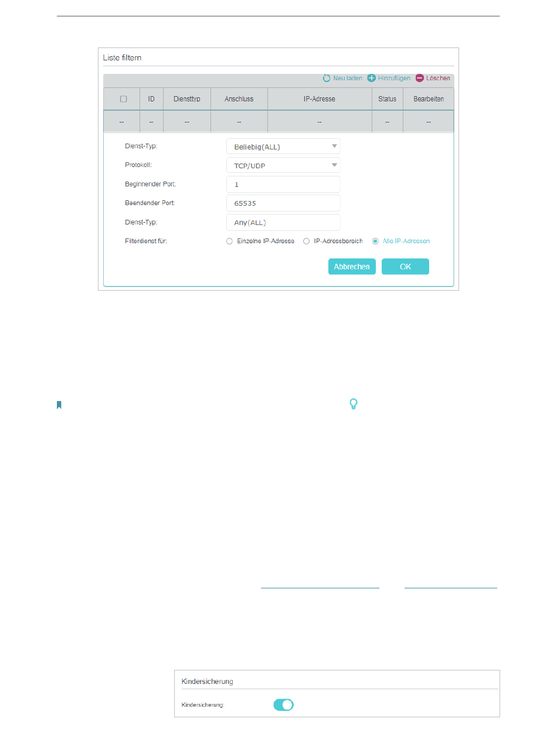This screenshot has height=756, width=557.
Task: Click the Diensttyp column header
Action: tap(187, 99)
